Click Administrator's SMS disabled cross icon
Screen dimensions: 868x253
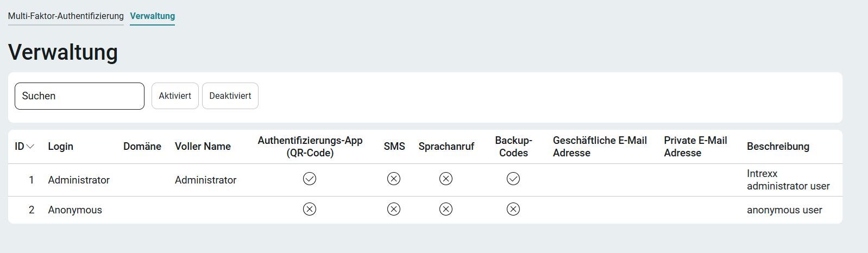(x=394, y=179)
